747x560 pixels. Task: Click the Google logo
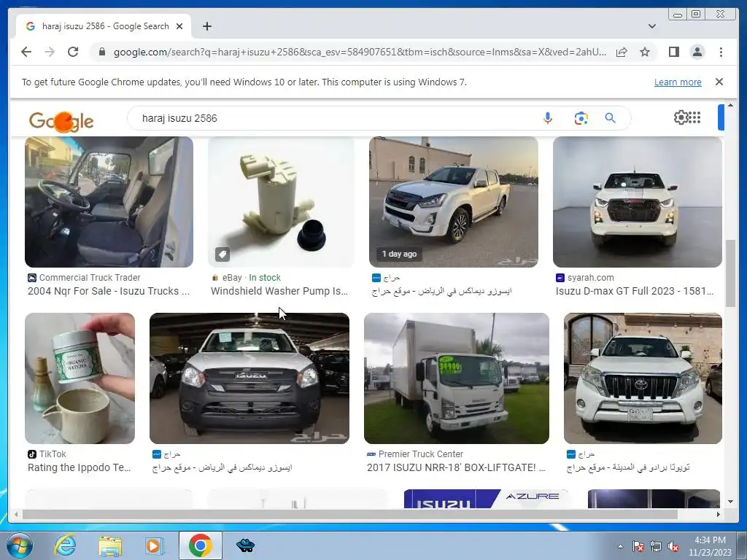click(x=61, y=121)
